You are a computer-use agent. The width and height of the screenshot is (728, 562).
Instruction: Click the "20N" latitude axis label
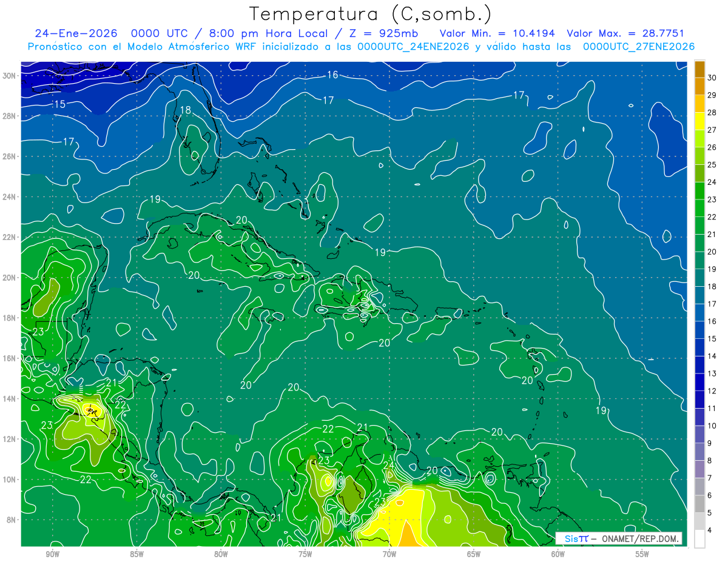(x=9, y=278)
